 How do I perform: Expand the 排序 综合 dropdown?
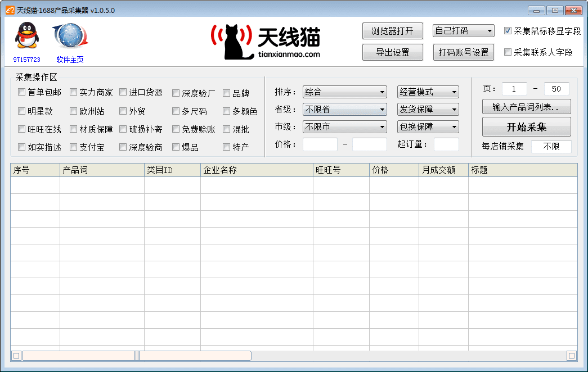pyautogui.click(x=344, y=92)
